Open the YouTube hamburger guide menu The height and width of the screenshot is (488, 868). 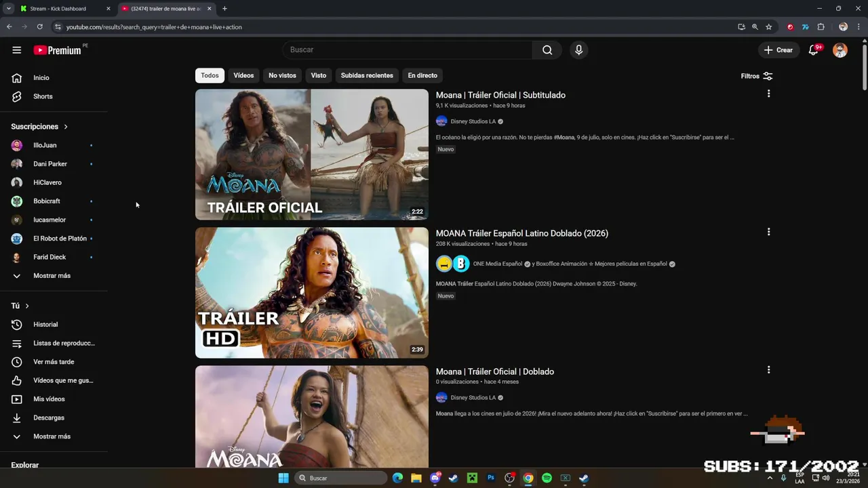pos(16,50)
